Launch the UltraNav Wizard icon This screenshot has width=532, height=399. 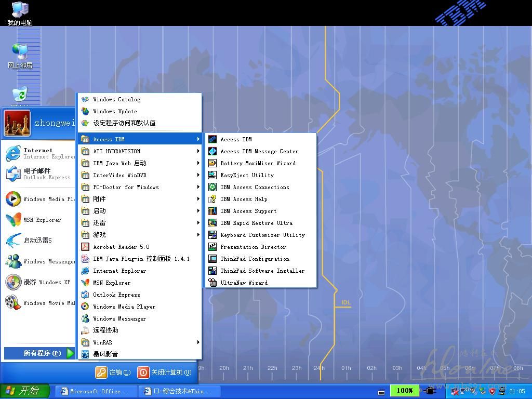[x=212, y=283]
